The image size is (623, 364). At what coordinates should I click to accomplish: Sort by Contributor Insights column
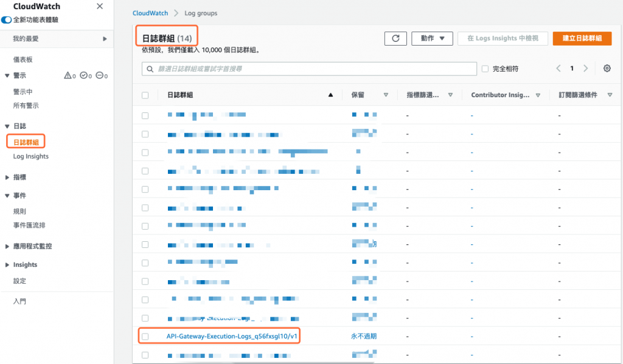[538, 95]
